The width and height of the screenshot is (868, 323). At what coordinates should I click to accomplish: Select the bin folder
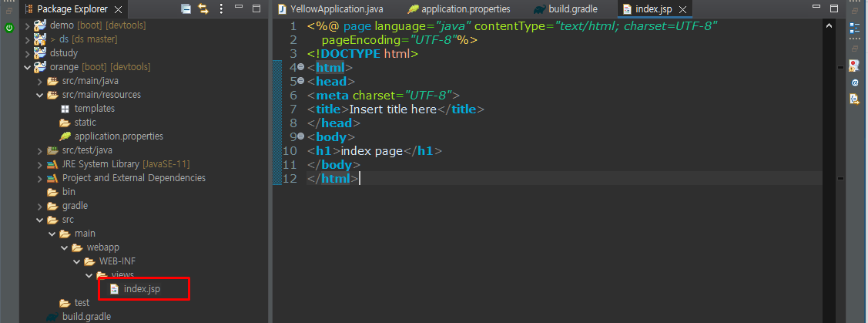[x=62, y=192]
